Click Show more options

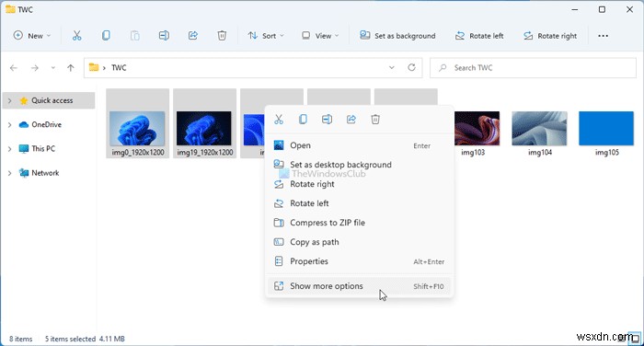coord(359,286)
